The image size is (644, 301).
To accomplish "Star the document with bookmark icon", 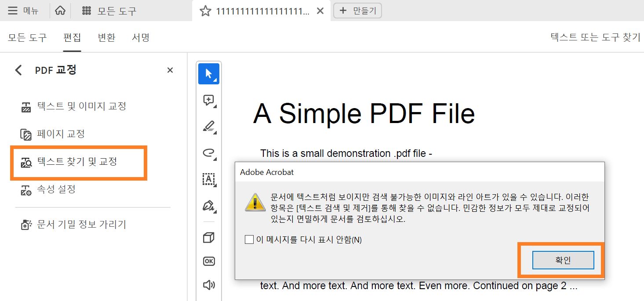I will tap(205, 10).
